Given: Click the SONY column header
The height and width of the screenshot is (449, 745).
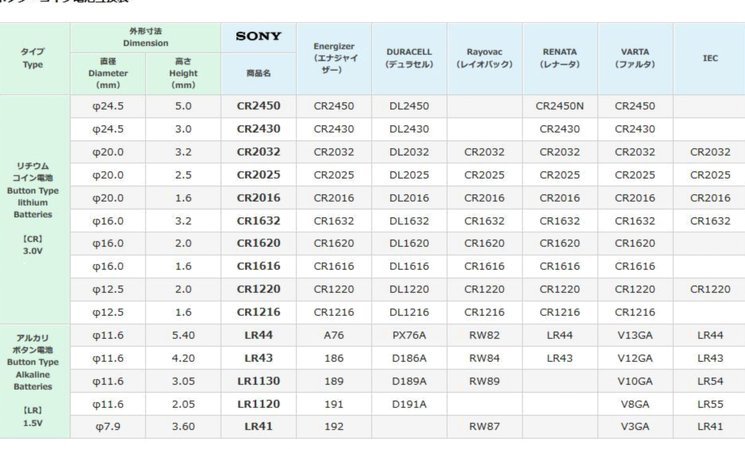Looking at the screenshot, I should tap(258, 37).
